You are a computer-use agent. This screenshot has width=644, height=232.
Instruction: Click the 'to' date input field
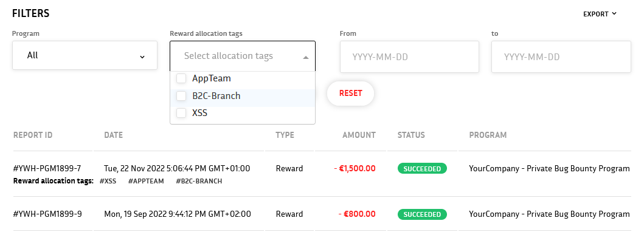click(x=561, y=57)
